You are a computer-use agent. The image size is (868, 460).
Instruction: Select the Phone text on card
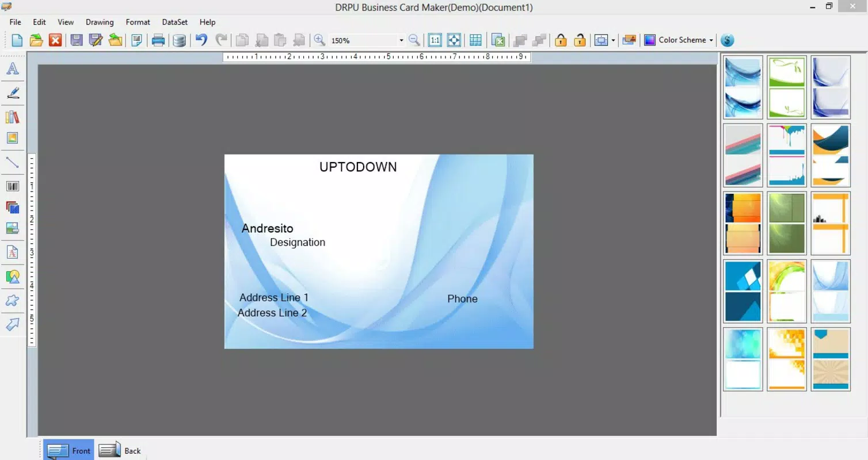coord(462,298)
